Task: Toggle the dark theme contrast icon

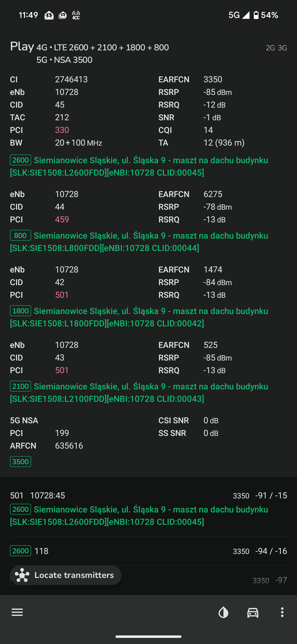Action: click(x=223, y=612)
